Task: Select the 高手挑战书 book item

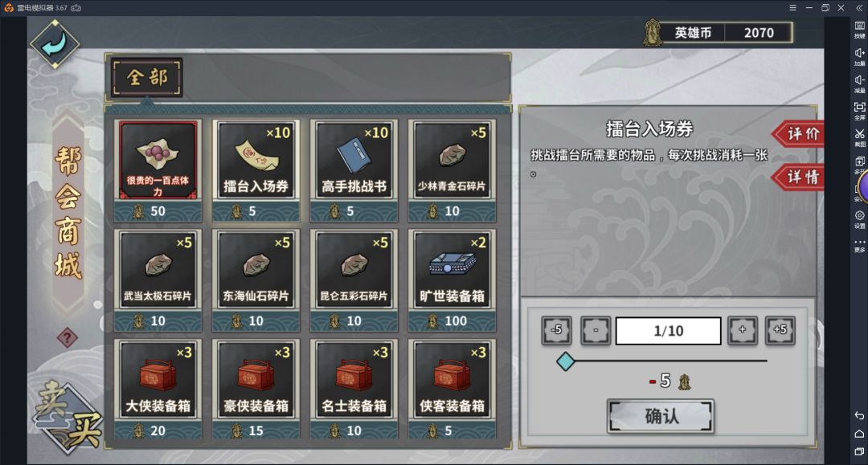Action: (354, 170)
